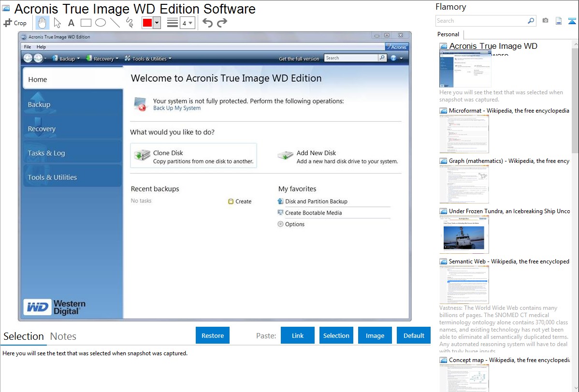Click the Default paste button
Image resolution: width=579 pixels, height=392 pixels.
414,335
